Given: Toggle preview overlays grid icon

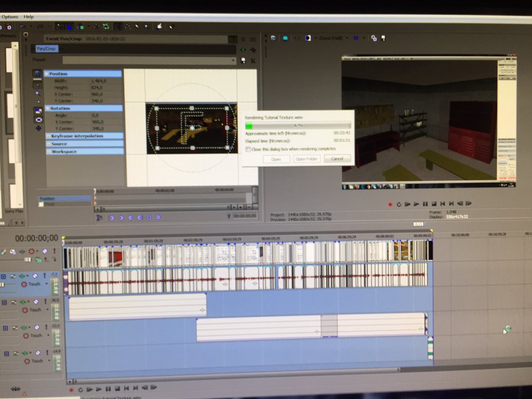Looking at the screenshot, I should 355,38.
